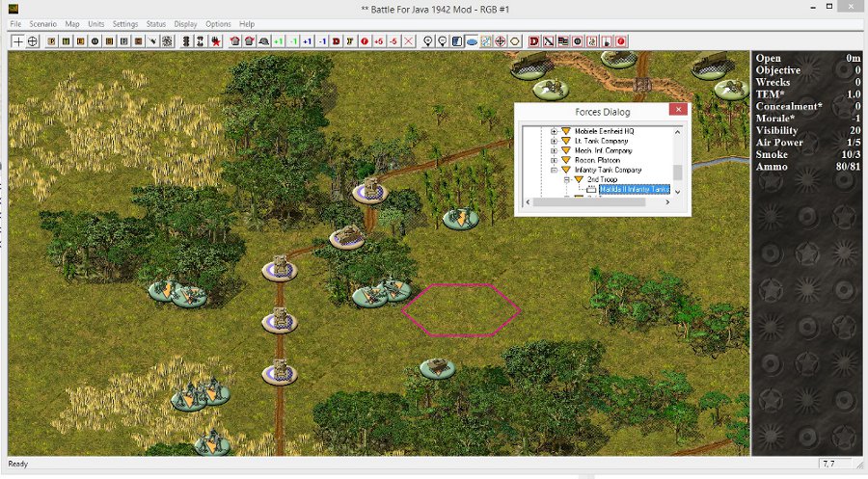Viewport: 868px width, 479px height.
Task: Open the Options menu
Action: pos(218,24)
